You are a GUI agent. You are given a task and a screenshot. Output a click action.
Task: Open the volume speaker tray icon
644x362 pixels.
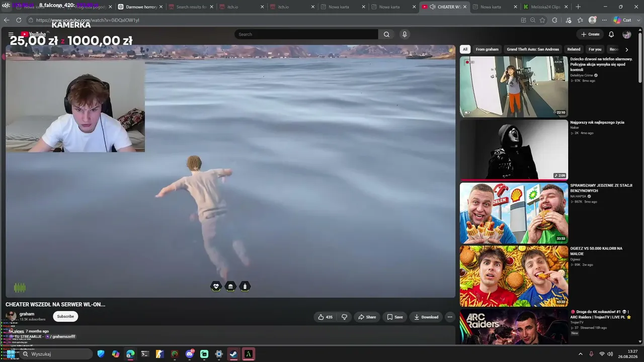pos(611,354)
